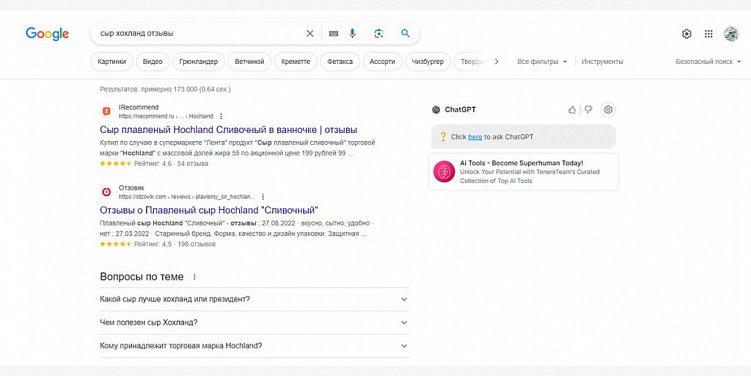Open Google Lens image search icon
Screen dimensions: 751x376
click(x=379, y=34)
